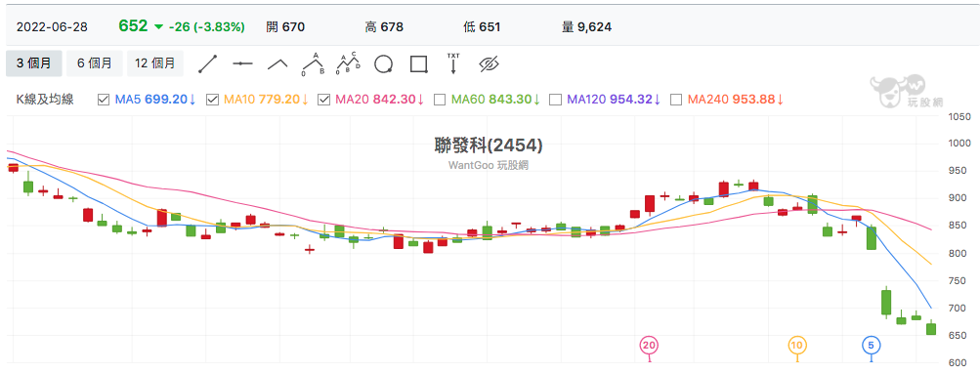Image resolution: width=980 pixels, height=373 pixels.
Task: Click the MA20 842.30 label
Action: pos(380,100)
